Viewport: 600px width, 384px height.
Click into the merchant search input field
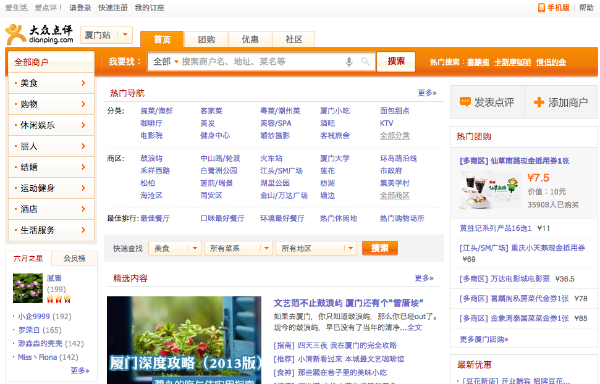coord(262,62)
